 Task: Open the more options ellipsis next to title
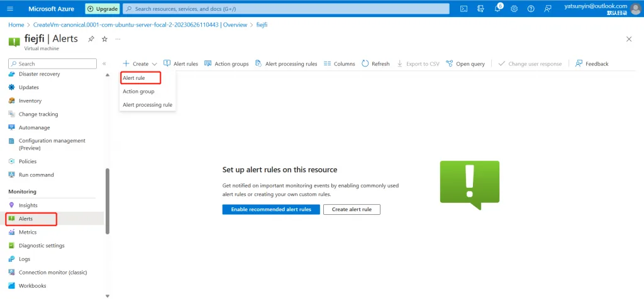[118, 39]
